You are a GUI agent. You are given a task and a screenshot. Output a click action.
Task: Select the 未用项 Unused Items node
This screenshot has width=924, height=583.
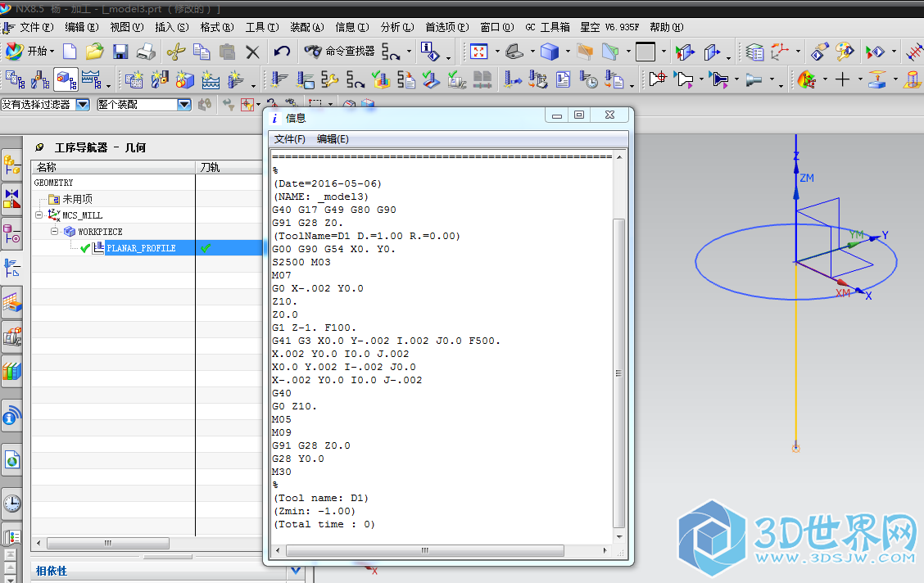click(x=77, y=199)
